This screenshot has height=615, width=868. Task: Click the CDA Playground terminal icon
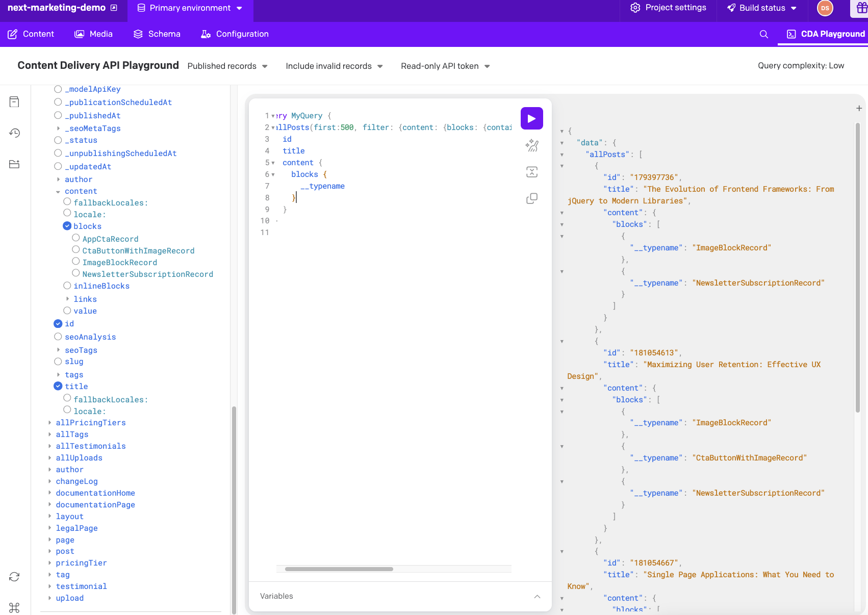(791, 34)
